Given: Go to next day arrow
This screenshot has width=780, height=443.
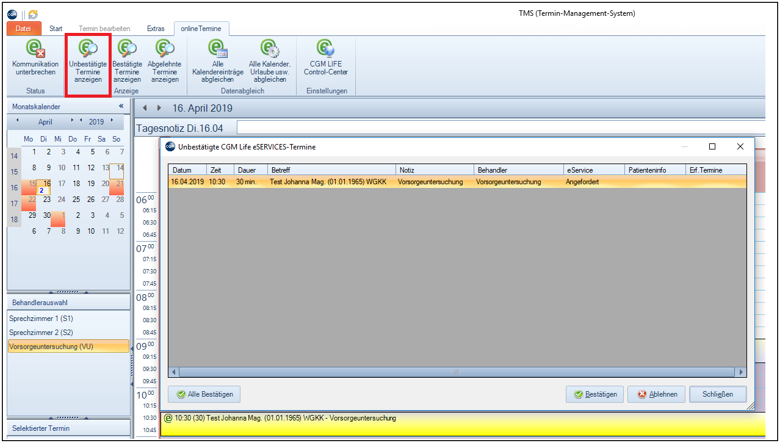Looking at the screenshot, I should click(x=159, y=108).
